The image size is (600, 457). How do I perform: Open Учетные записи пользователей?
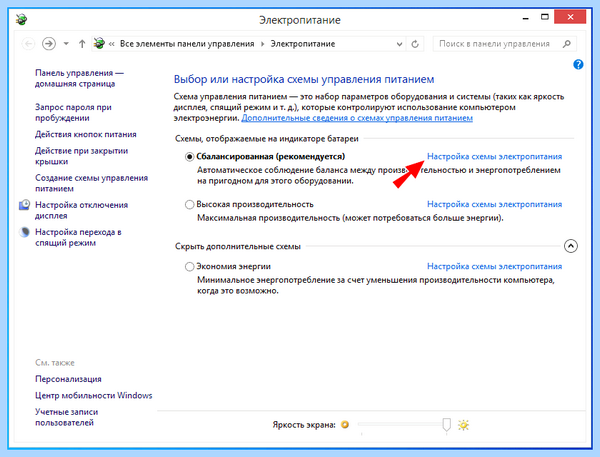[x=67, y=417]
